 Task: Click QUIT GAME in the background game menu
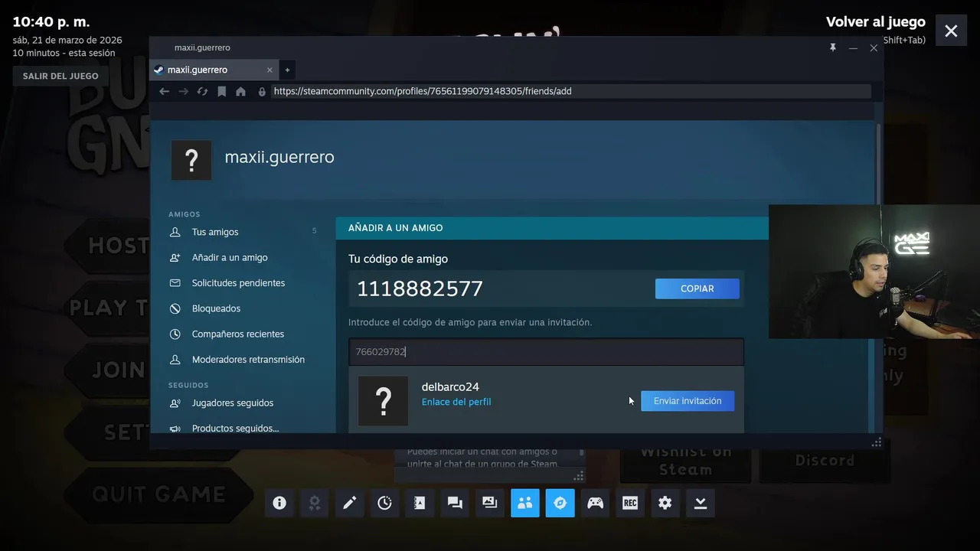point(158,494)
